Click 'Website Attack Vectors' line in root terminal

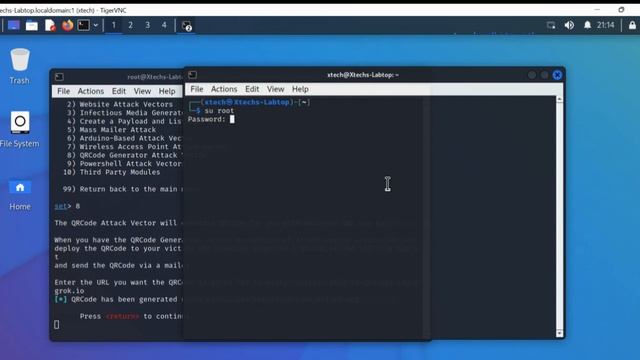pyautogui.click(x=120, y=104)
